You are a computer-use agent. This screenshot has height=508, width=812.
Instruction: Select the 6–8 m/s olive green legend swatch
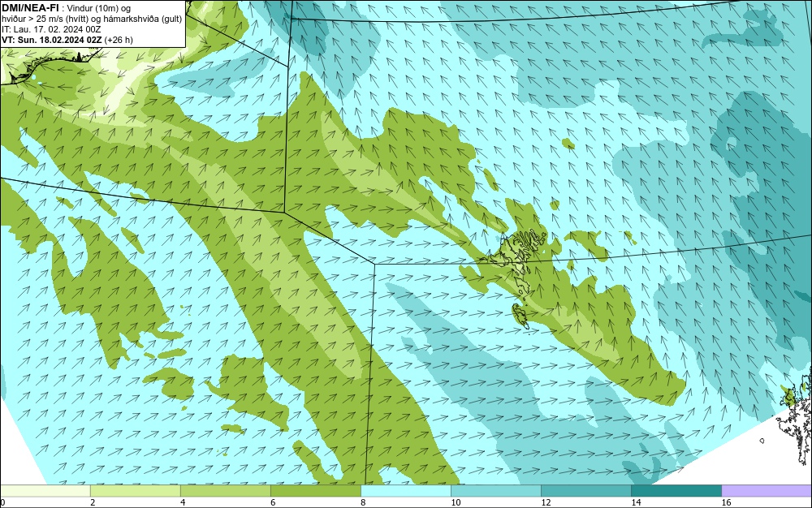pos(315,490)
